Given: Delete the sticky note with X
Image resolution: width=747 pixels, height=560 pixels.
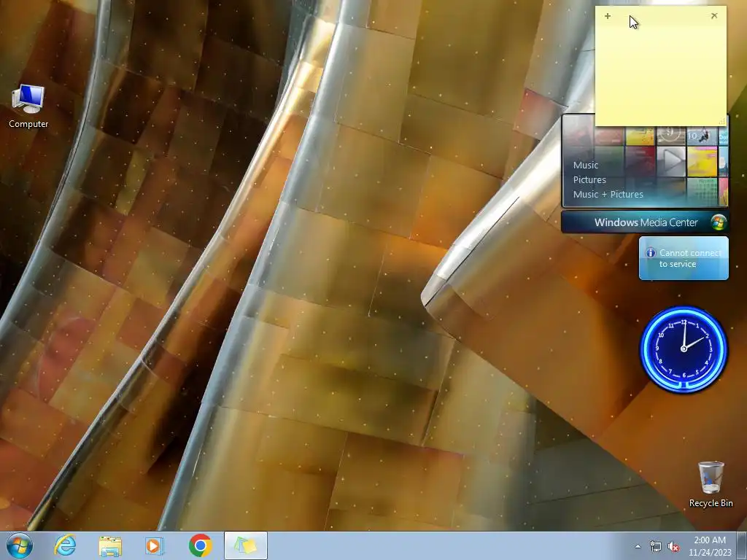Looking at the screenshot, I should click(714, 16).
